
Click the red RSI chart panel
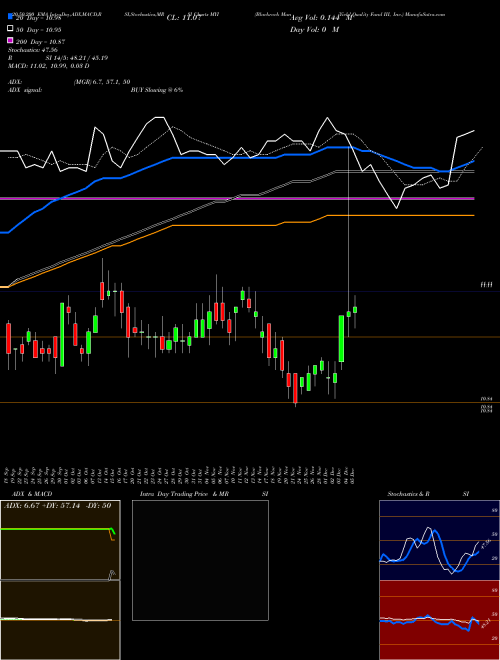(x=439, y=620)
